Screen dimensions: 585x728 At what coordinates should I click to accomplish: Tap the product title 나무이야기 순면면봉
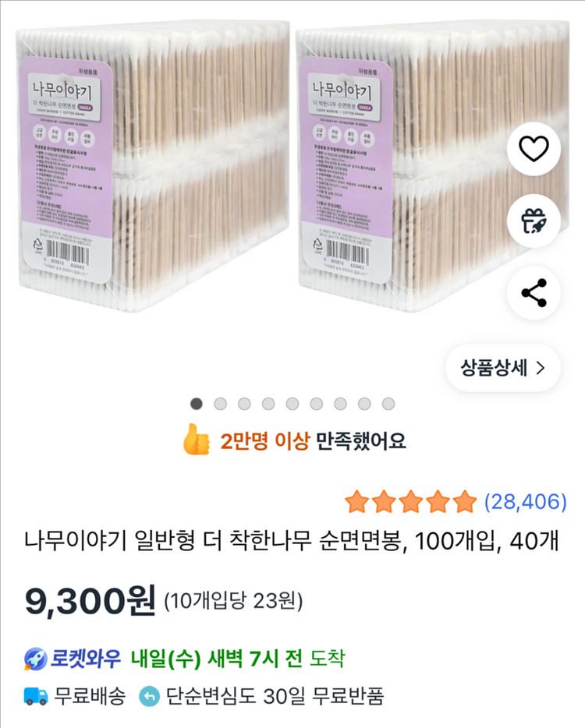pos(292,539)
